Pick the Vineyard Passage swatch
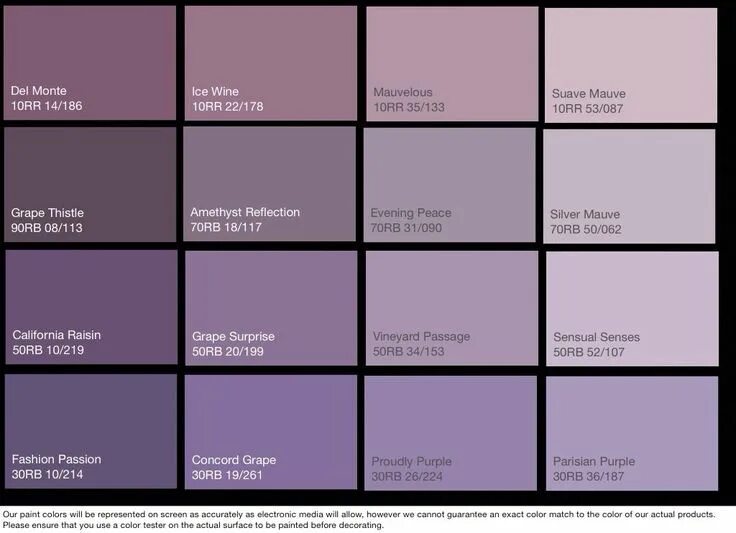This screenshot has height=533, width=736. tap(452, 308)
